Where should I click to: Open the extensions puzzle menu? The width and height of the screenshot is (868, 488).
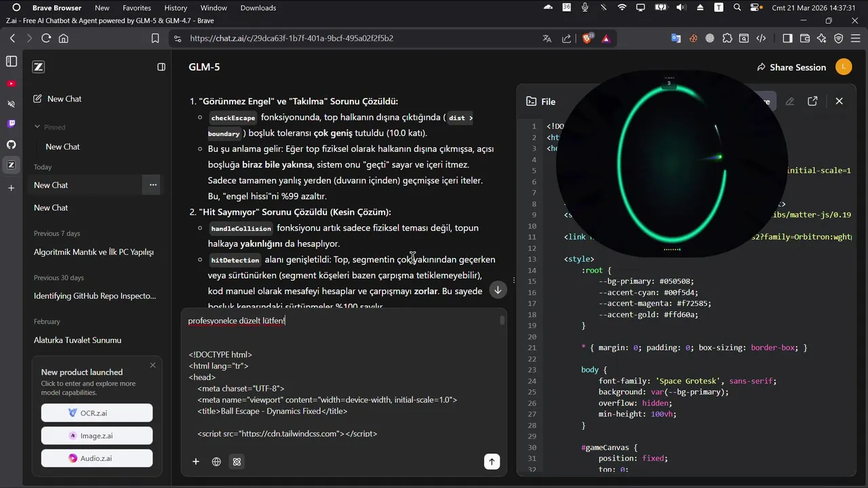(x=727, y=39)
